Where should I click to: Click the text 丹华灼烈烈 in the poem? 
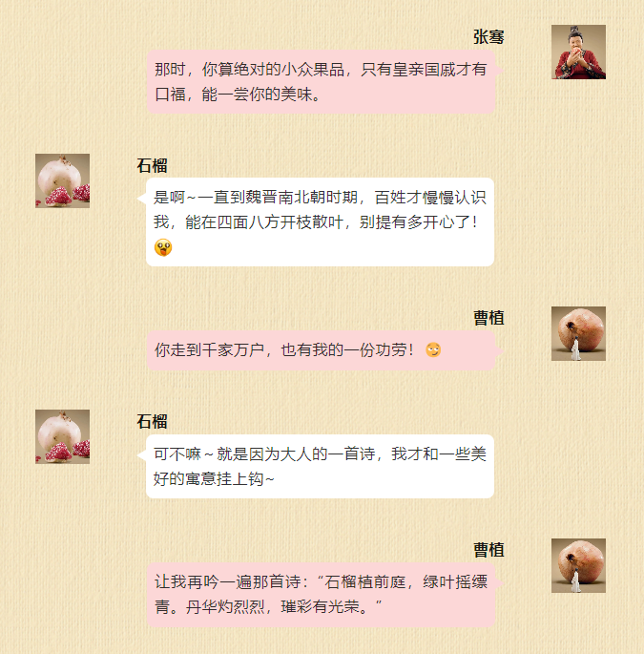click(x=225, y=606)
